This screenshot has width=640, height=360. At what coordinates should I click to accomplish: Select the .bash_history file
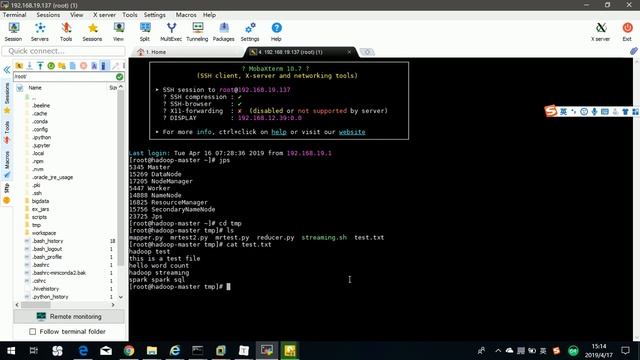click(47, 241)
